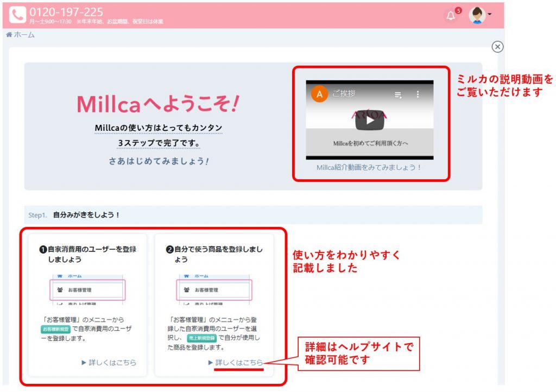Click Millca紹介動画をみてみましょう link

point(369,167)
